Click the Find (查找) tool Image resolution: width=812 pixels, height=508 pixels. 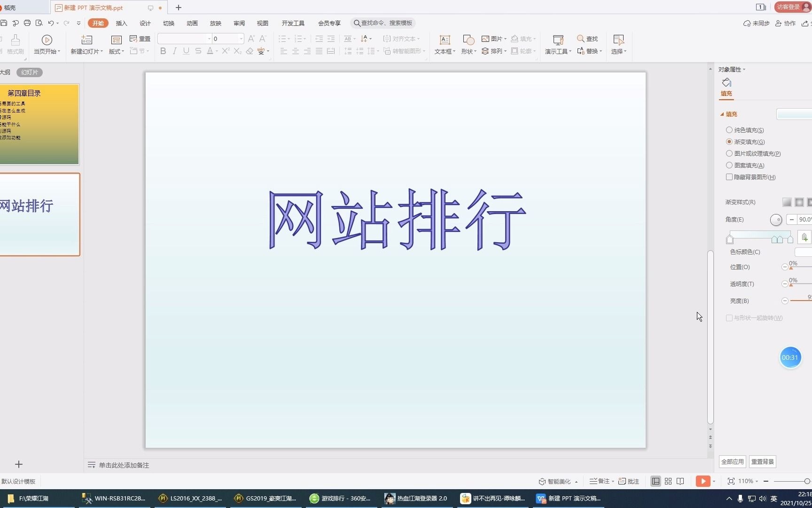click(x=587, y=39)
